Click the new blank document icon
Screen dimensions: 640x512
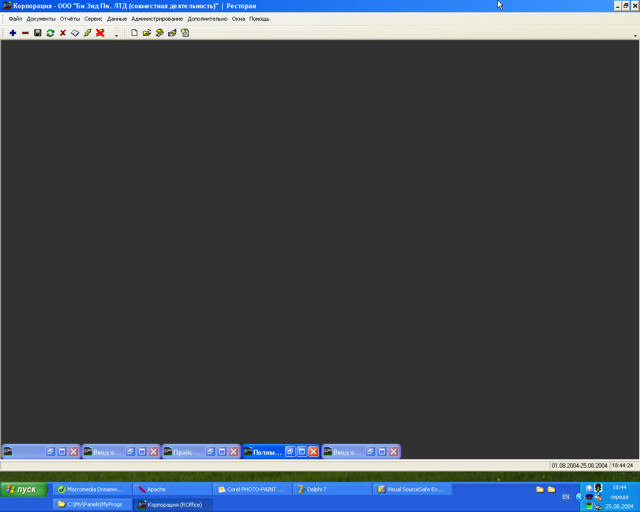(134, 33)
